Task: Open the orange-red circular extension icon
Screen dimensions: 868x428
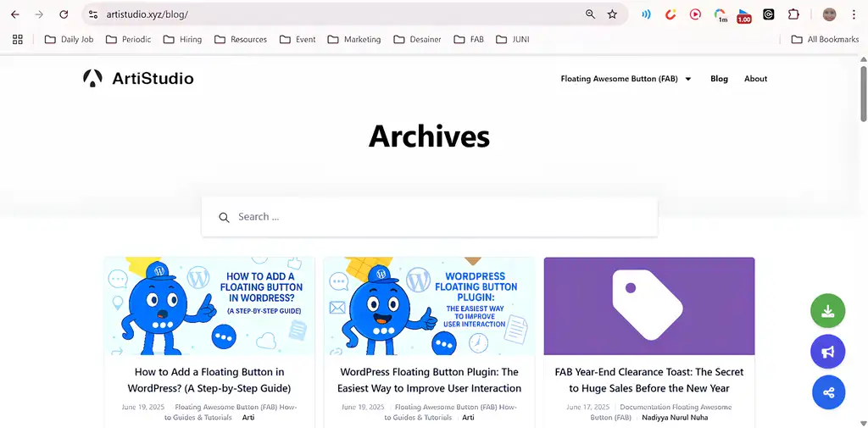Action: click(671, 14)
